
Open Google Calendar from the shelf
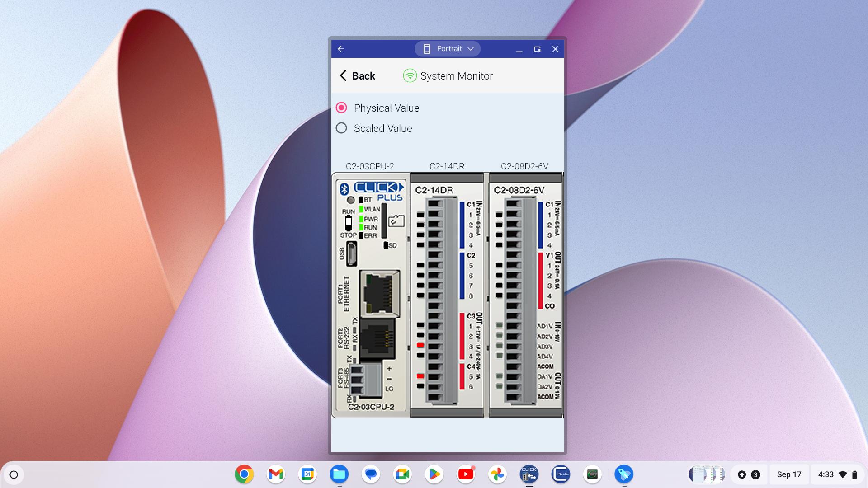coord(307,474)
